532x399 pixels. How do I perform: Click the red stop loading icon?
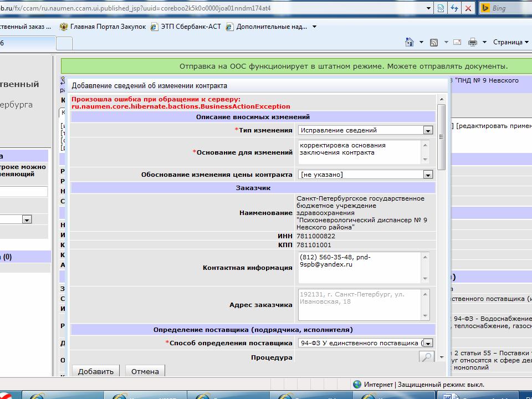pos(468,8)
